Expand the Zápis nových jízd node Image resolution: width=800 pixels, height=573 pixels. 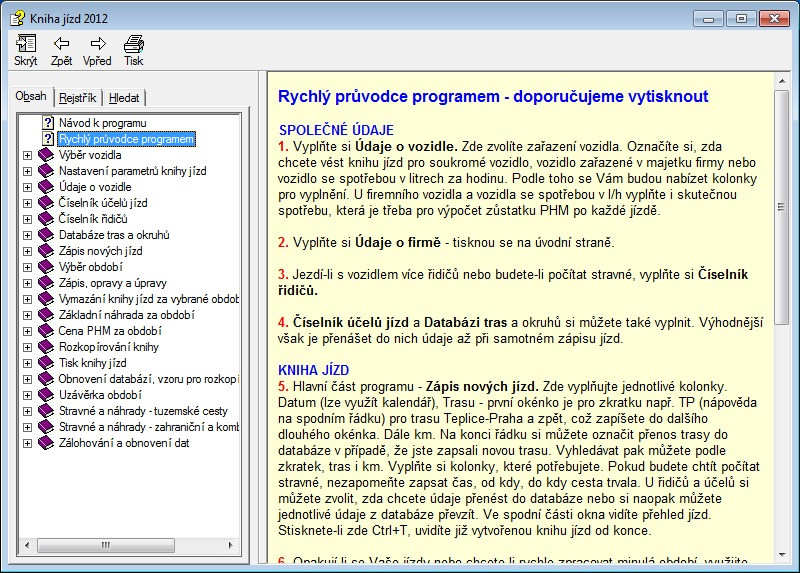tap(28, 252)
